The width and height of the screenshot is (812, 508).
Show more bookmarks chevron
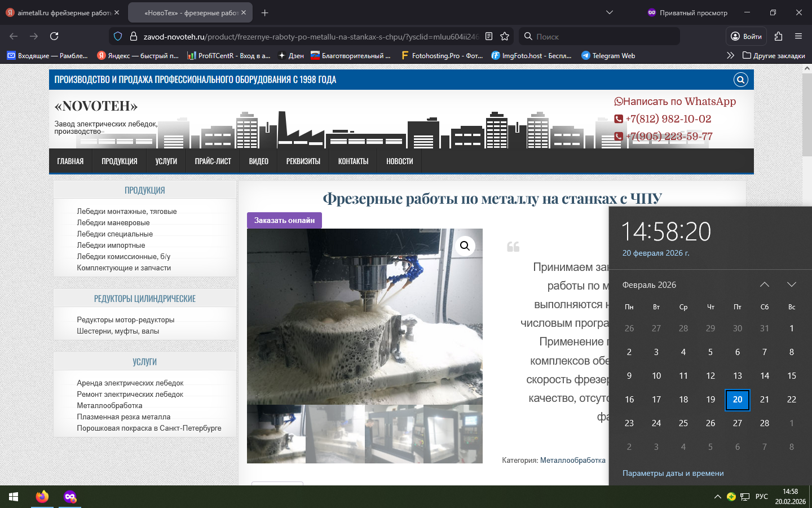(x=730, y=55)
